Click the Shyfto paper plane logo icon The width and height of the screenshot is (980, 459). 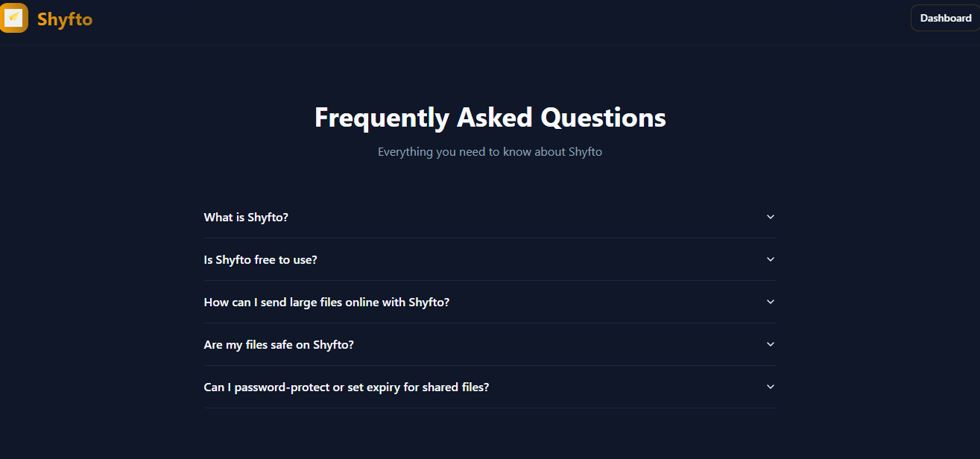tap(13, 17)
